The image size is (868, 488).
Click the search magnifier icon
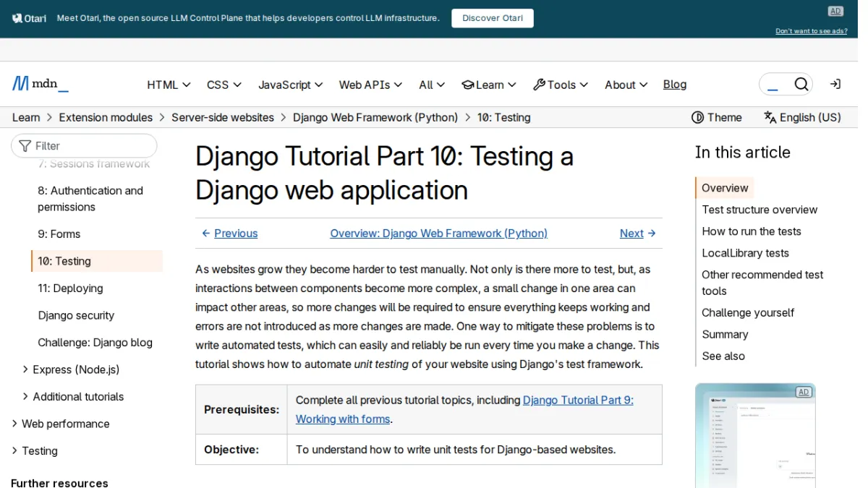tap(801, 85)
